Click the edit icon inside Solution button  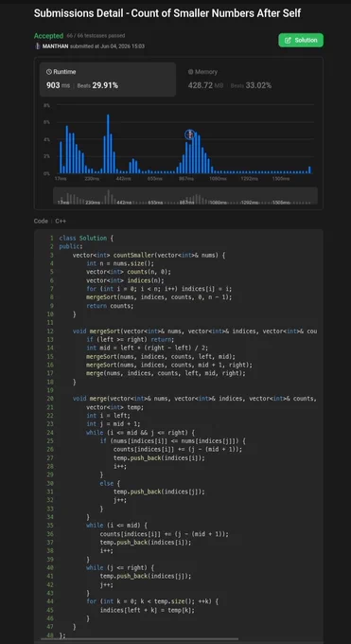288,40
